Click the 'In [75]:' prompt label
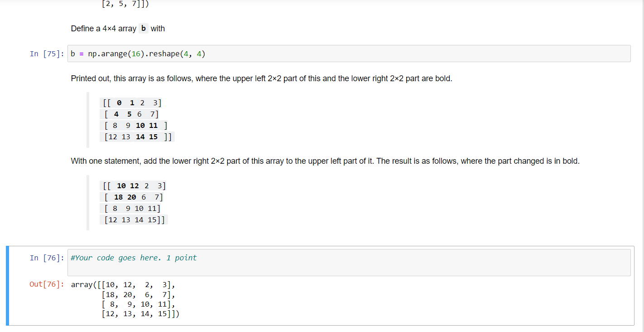Image resolution: width=644 pixels, height=332 pixels. 45,54
